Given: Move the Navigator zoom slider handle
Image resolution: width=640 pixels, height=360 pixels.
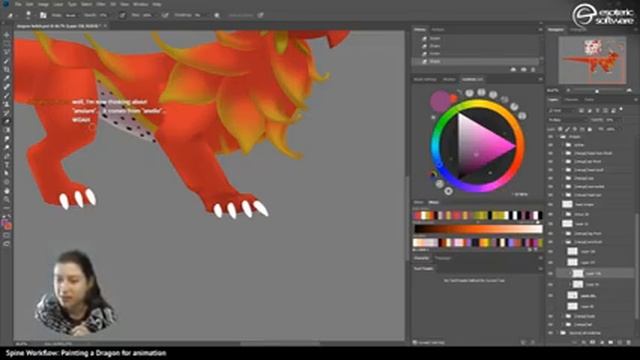Looking at the screenshot, I should tap(597, 91).
